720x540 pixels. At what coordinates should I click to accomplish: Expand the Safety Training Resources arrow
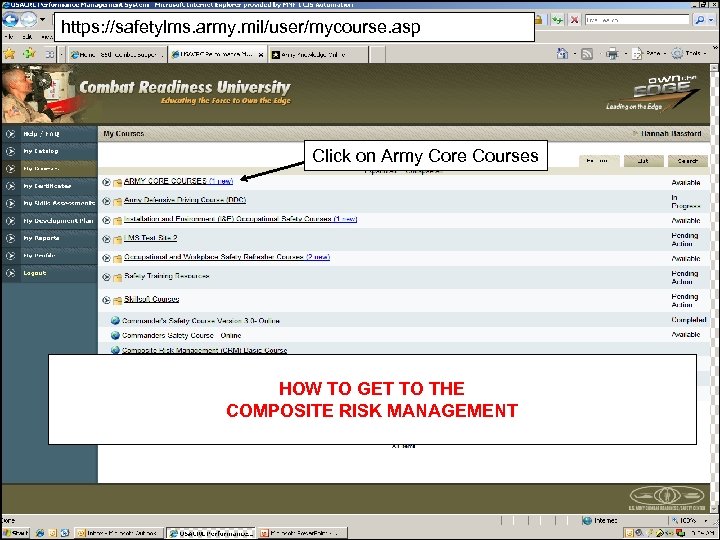(106, 277)
